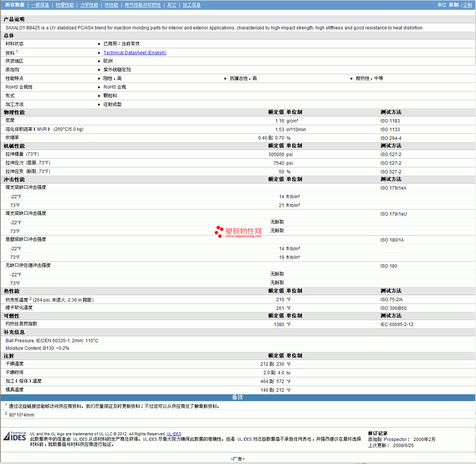Switch to the 力学性能 tab
The image size is (476, 464).
[x=89, y=5]
